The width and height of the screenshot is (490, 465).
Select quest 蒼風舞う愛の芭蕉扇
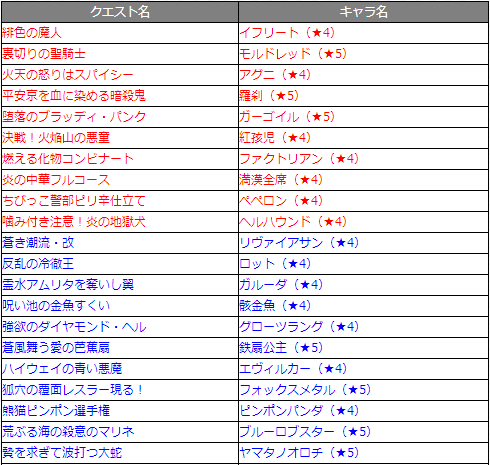click(x=56, y=348)
